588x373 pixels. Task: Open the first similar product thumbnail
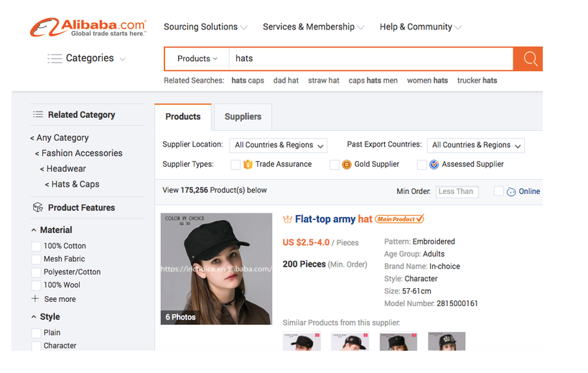pos(302,341)
